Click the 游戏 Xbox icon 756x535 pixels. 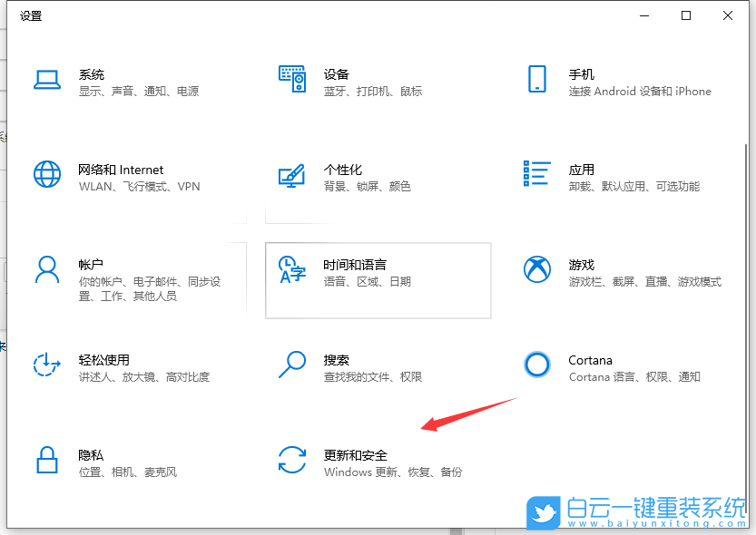pyautogui.click(x=537, y=269)
